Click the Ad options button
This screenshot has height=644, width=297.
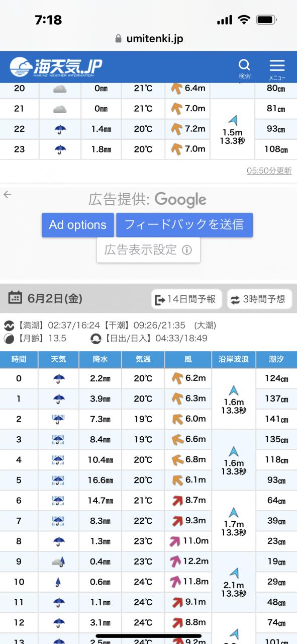point(78,225)
